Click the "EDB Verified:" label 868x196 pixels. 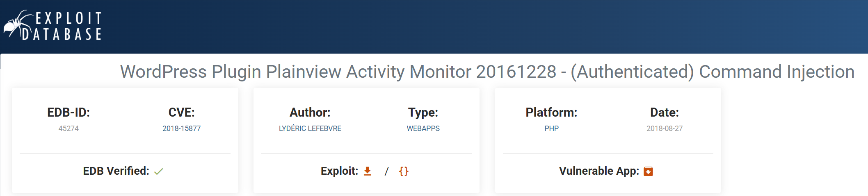coord(116,171)
